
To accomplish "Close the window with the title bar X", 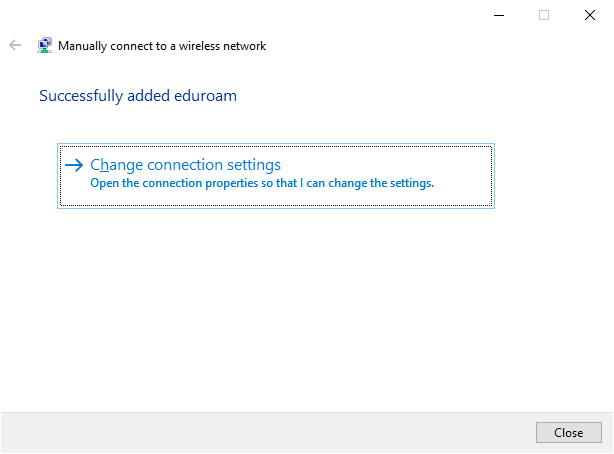I will point(590,15).
